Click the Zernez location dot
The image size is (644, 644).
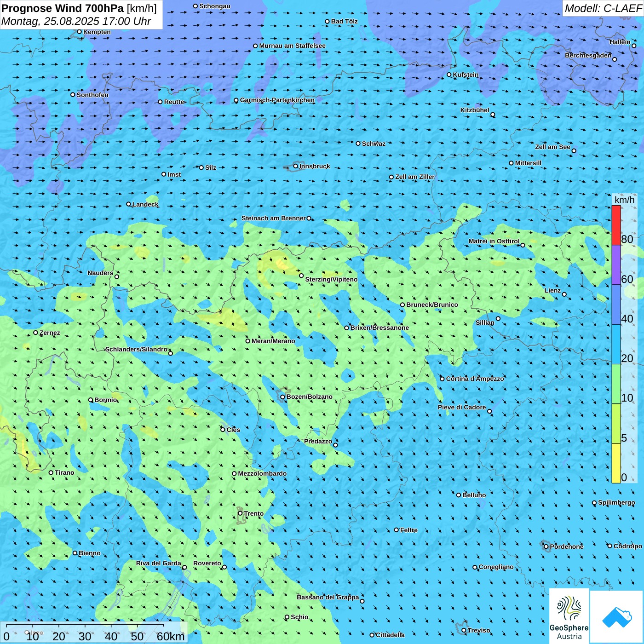[x=36, y=333]
